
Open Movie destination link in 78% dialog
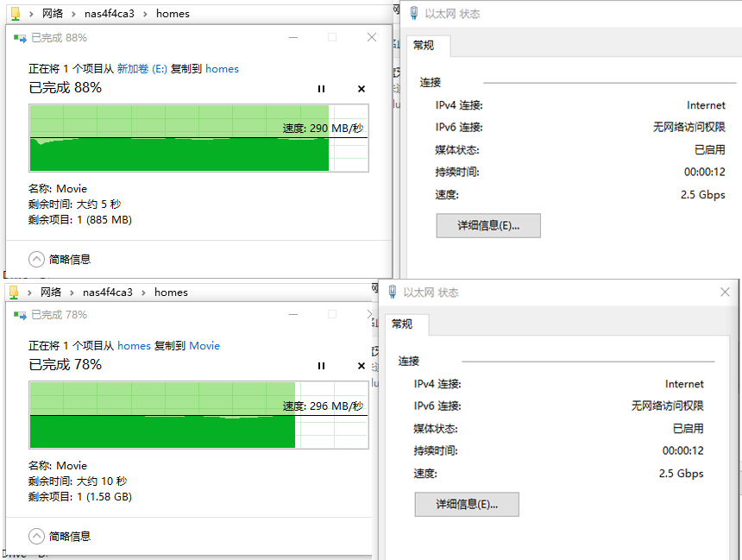[204, 346]
